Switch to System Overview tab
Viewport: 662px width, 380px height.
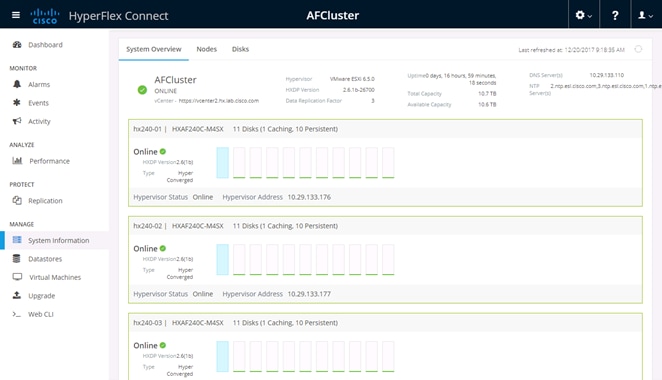pos(154,49)
